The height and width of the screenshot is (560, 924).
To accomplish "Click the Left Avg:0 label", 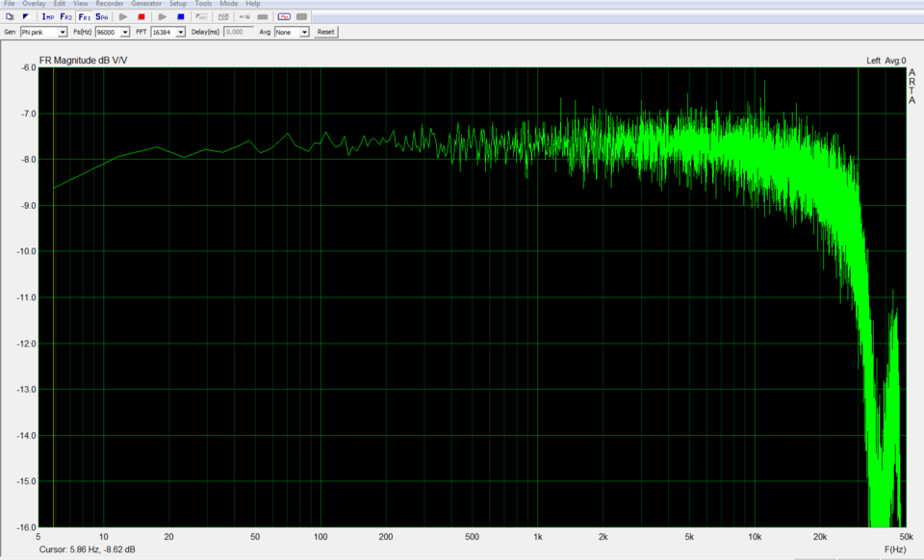I will [886, 61].
